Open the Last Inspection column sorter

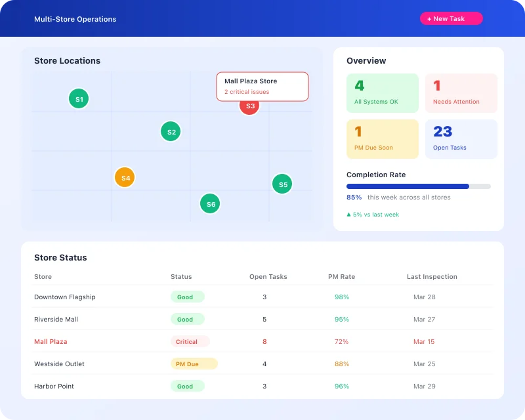tap(432, 276)
